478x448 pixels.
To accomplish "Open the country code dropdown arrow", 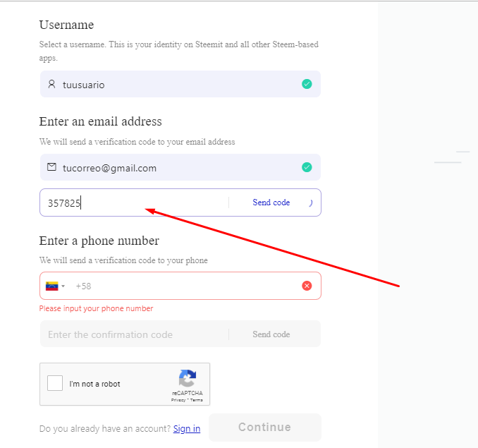I will tap(63, 286).
